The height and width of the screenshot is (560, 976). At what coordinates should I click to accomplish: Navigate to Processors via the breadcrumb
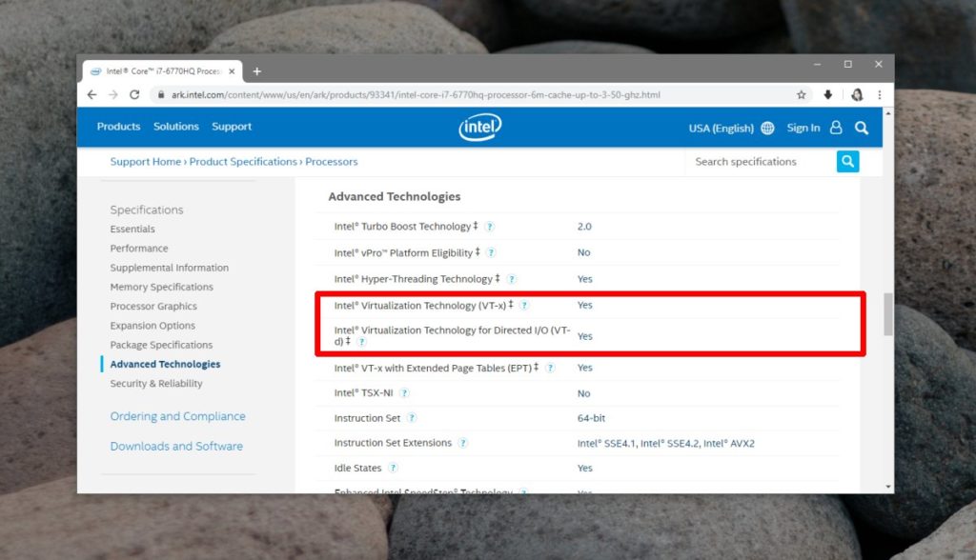(331, 161)
